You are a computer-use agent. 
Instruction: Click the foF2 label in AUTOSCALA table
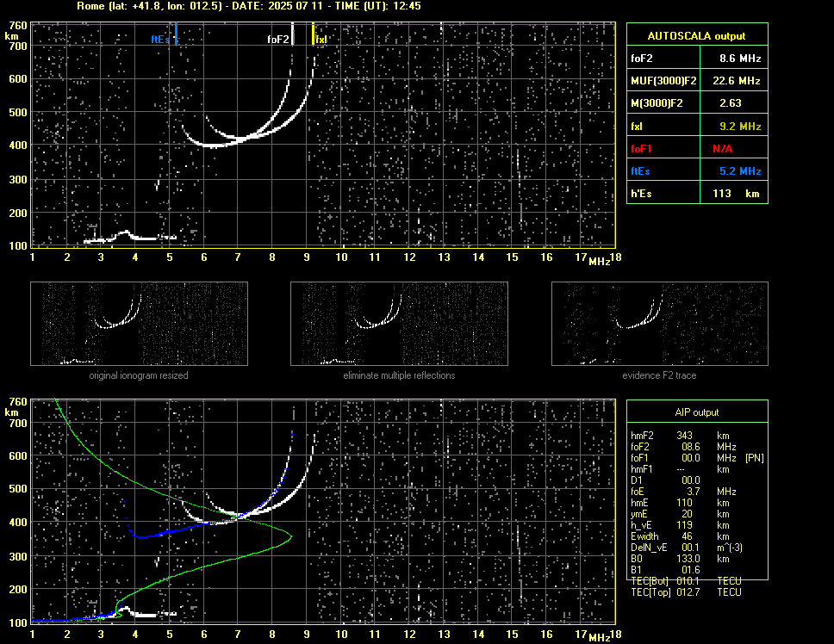[642, 59]
